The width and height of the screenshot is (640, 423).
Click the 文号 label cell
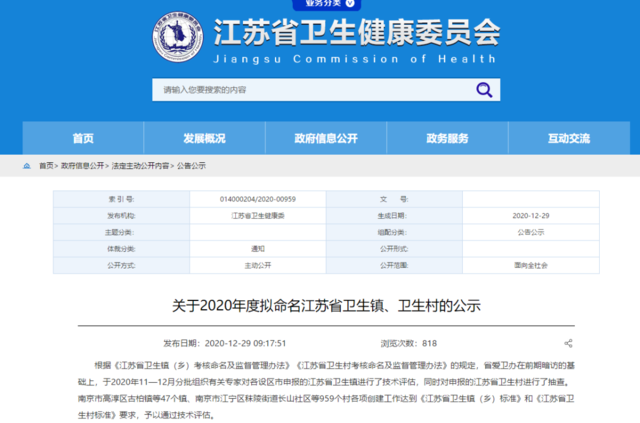[394, 199]
